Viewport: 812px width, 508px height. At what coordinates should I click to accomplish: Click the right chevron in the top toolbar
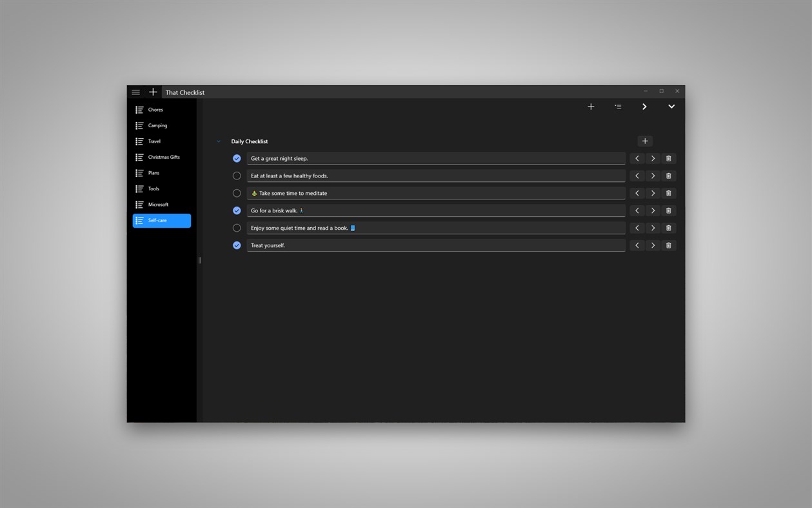pyautogui.click(x=644, y=107)
